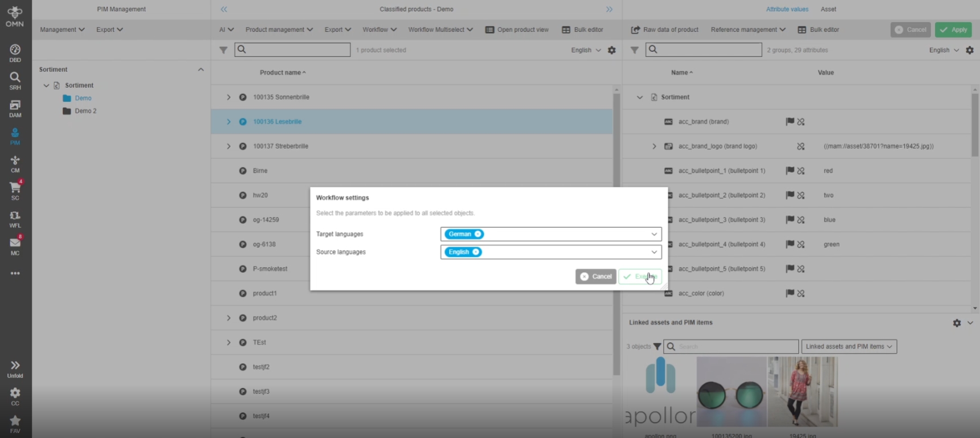Open the Reference management menu

point(748,30)
